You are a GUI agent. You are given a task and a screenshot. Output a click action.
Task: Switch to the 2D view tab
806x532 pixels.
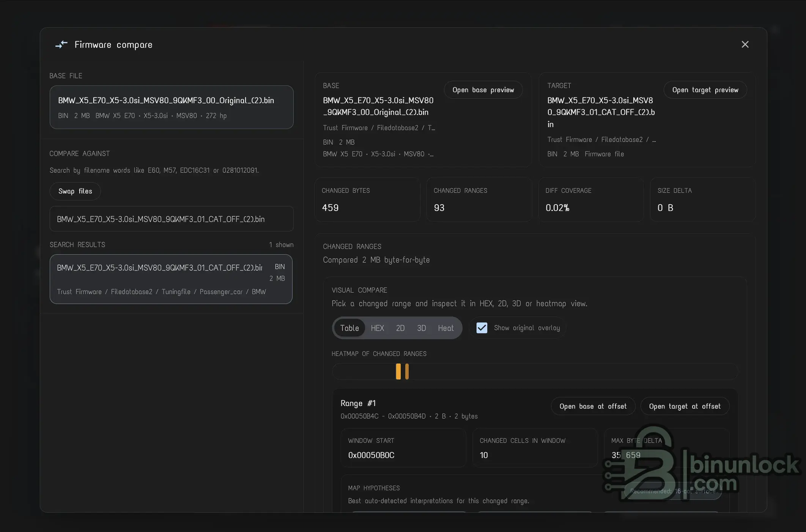tap(400, 328)
